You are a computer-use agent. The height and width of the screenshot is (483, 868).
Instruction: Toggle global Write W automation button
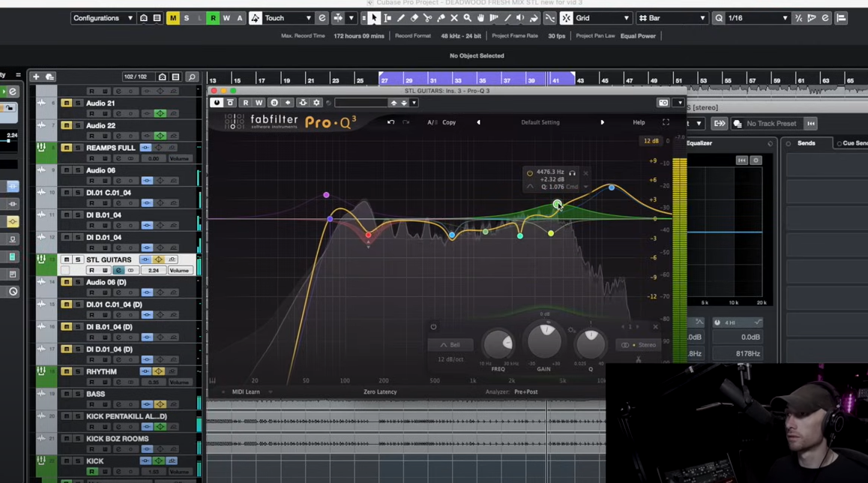click(x=226, y=18)
